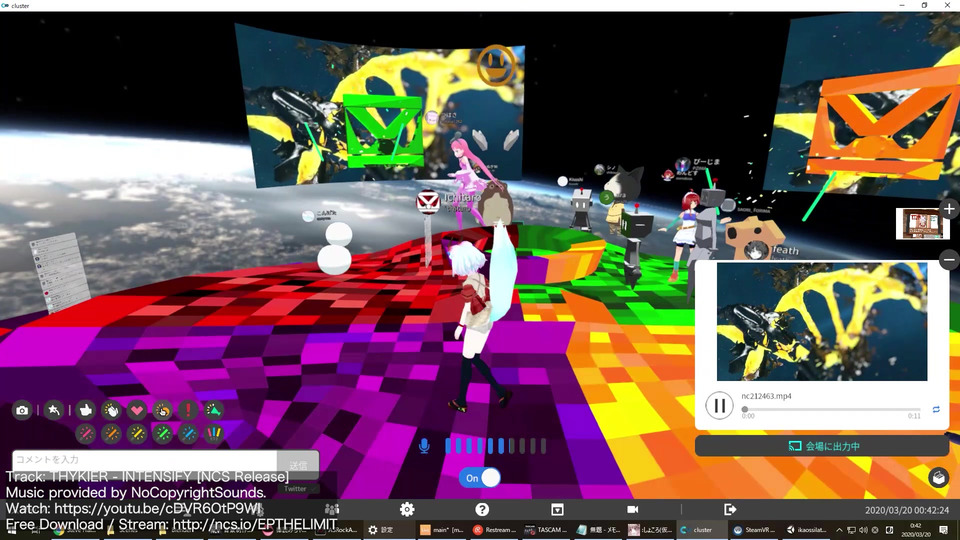The width and height of the screenshot is (960, 540).
Task: Leave the room with exit icon
Action: (x=730, y=509)
